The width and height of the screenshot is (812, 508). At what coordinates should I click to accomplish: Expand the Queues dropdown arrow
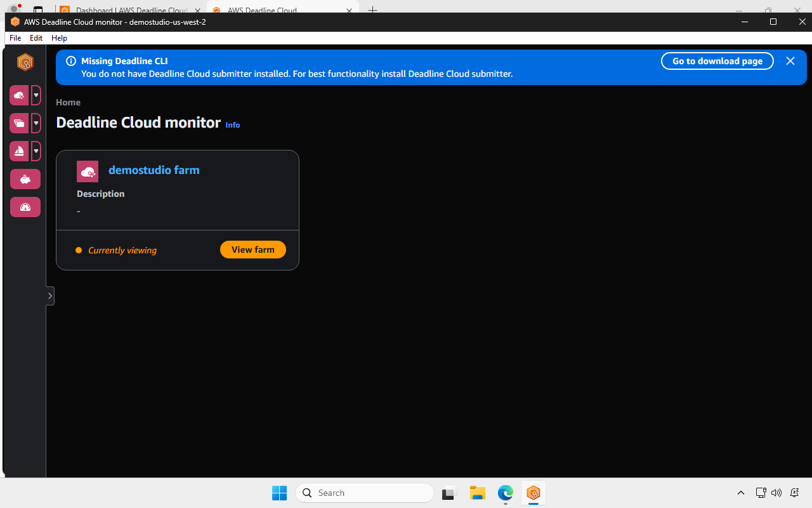pyautogui.click(x=36, y=123)
